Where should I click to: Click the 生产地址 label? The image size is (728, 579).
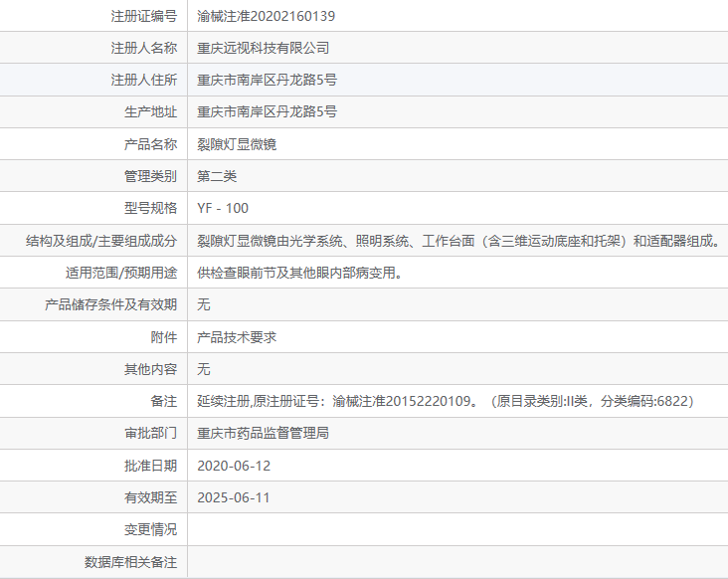coord(150,111)
